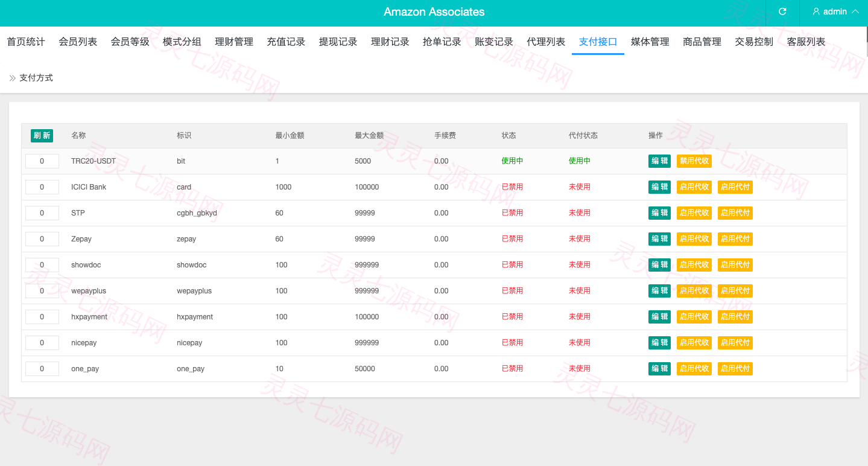Viewport: 868px width, 466px height.
Task: Click sort input for Zepay row
Action: pos(42,239)
